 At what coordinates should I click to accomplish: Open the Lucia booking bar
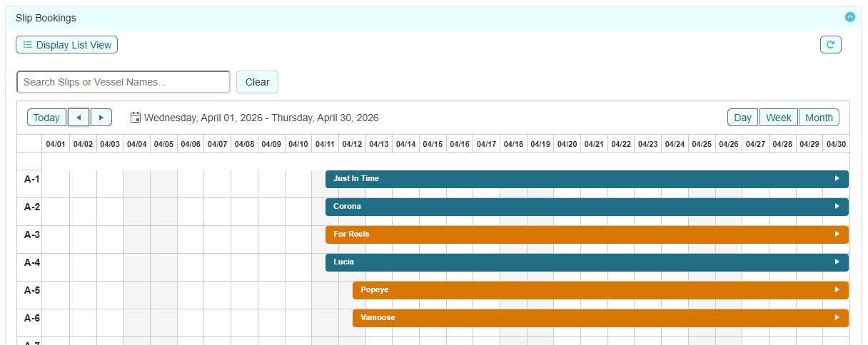587,262
